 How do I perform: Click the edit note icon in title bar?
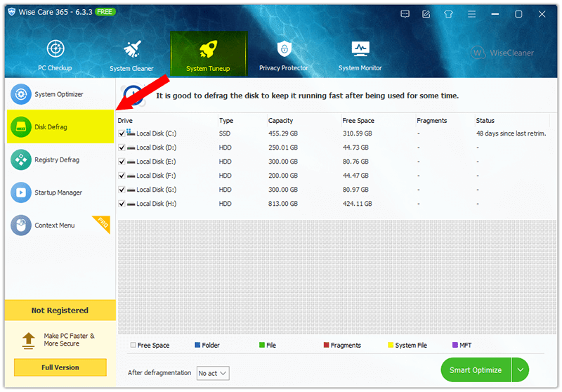pyautogui.click(x=426, y=14)
